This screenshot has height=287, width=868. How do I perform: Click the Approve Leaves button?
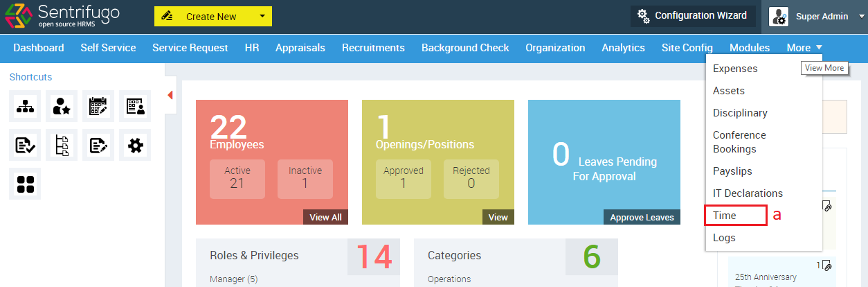[x=642, y=217]
